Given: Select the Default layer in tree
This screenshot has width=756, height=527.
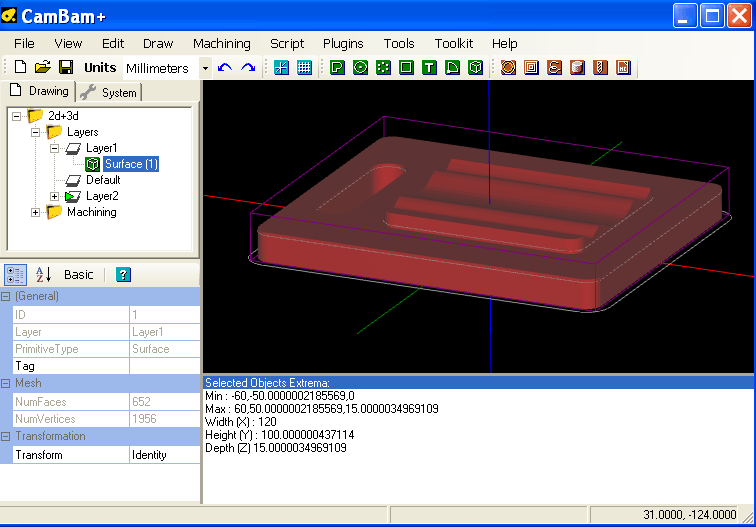Looking at the screenshot, I should [x=102, y=180].
